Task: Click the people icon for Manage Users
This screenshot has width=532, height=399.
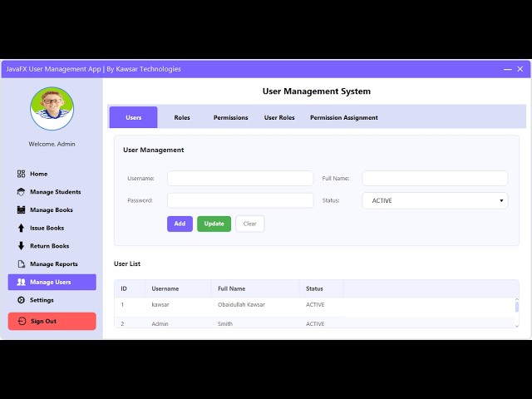Action: tap(21, 282)
